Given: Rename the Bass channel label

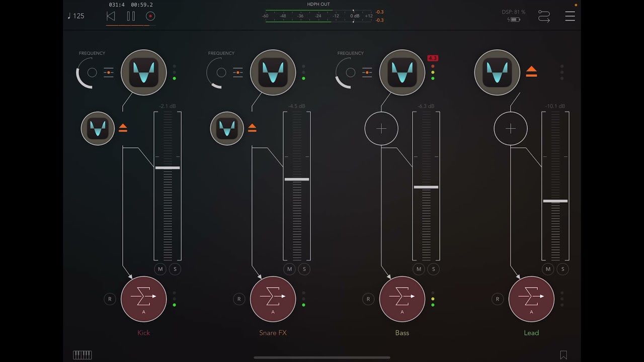Looking at the screenshot, I should click(402, 333).
